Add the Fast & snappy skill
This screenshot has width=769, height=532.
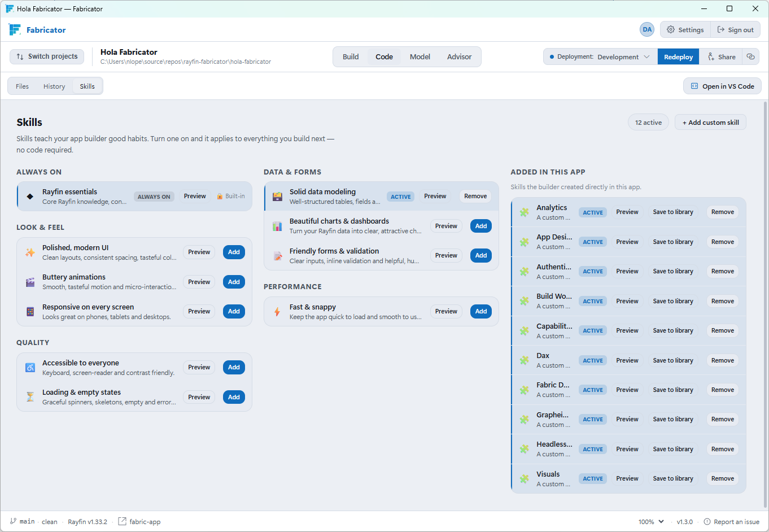481,312
